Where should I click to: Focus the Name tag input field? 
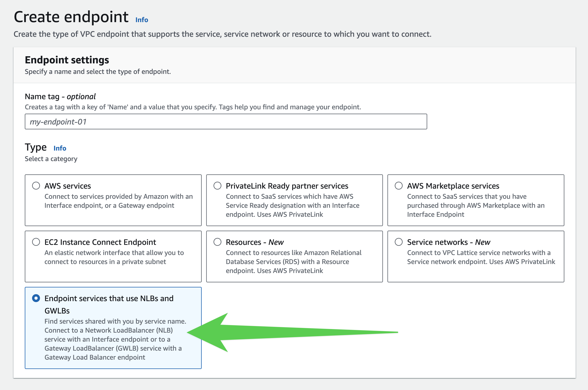(x=226, y=122)
